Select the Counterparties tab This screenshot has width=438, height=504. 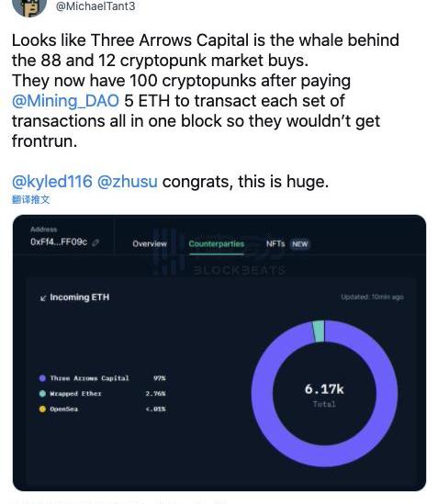coord(217,244)
